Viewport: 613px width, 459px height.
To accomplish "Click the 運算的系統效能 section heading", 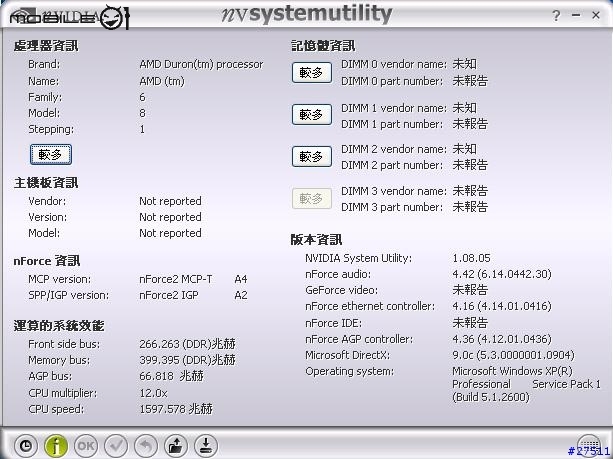I will click(59, 326).
